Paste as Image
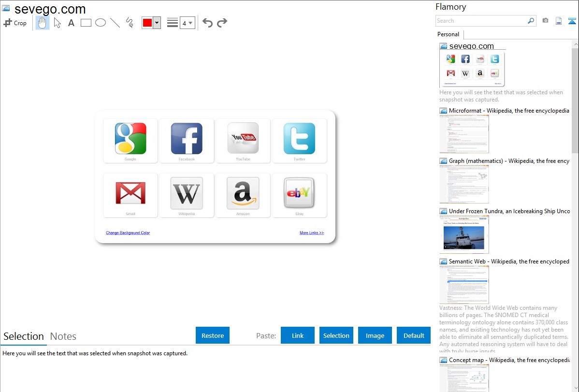Viewport: 579px width, 392px height. (375, 335)
